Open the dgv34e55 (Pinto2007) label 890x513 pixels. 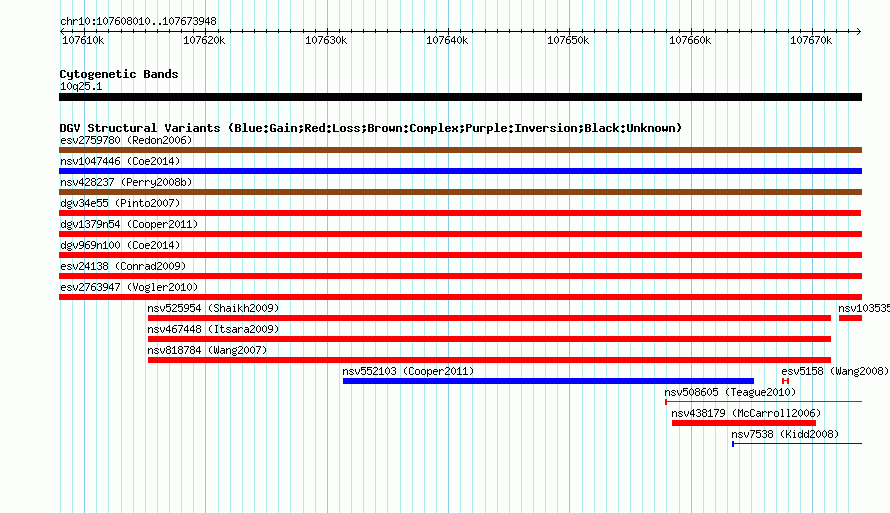click(120, 203)
